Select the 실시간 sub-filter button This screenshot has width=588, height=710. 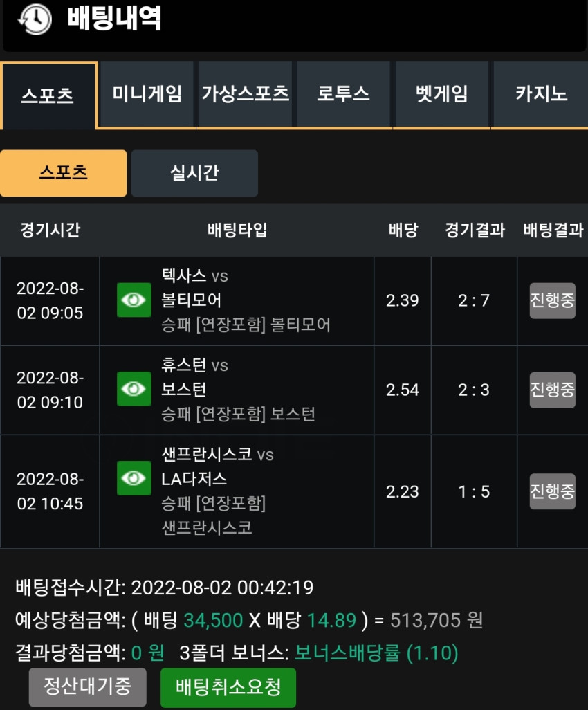tap(194, 173)
